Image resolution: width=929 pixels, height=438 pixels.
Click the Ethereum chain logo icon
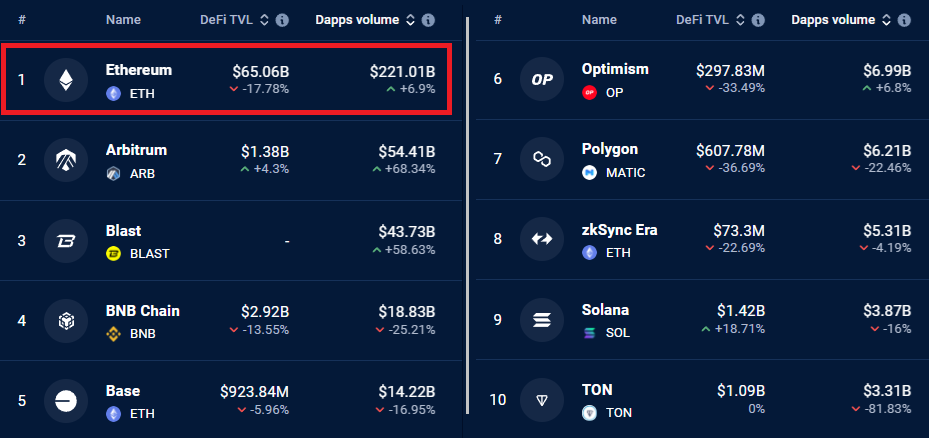(66, 80)
